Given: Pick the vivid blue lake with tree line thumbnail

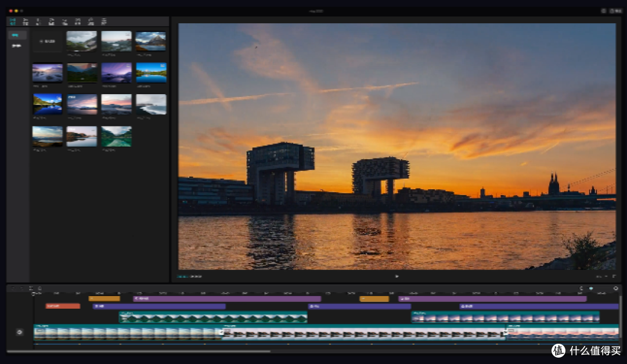Looking at the screenshot, I should (151, 73).
